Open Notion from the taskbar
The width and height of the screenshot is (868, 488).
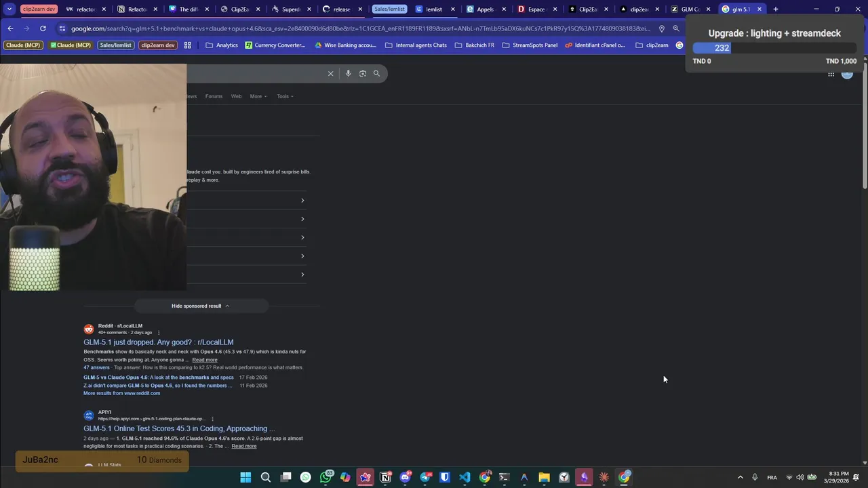[385, 477]
